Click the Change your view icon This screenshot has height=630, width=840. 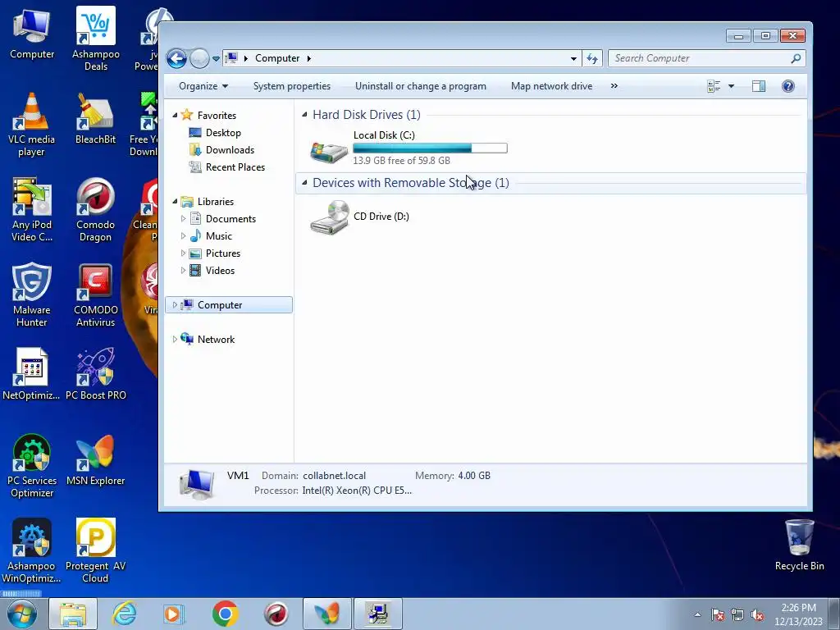(714, 86)
